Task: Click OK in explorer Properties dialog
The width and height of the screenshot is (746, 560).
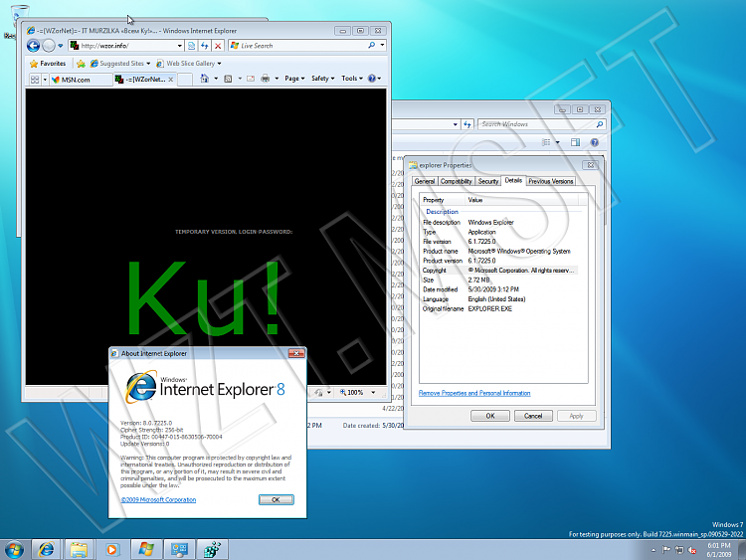Action: click(x=490, y=416)
